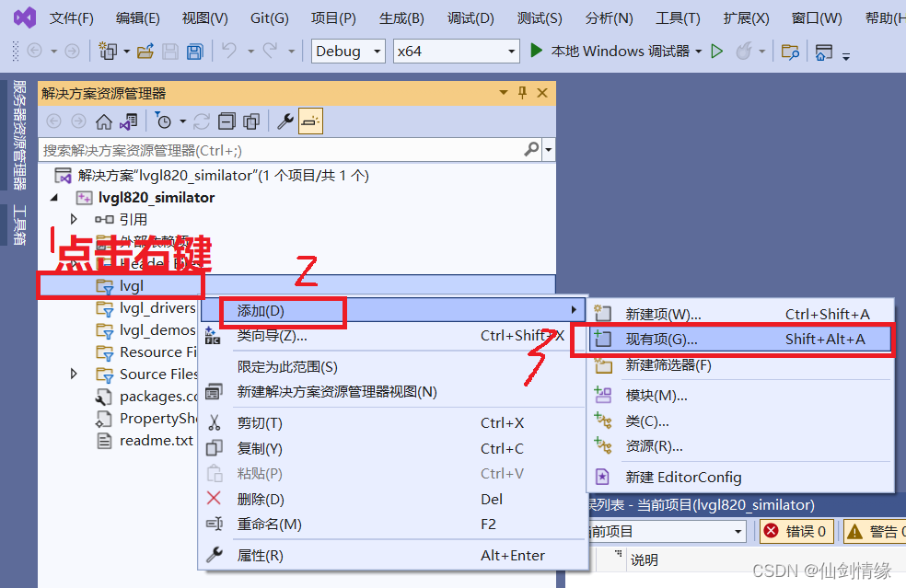Select 新建项(W)... from submenu
The image size is (906, 588).
(740, 314)
